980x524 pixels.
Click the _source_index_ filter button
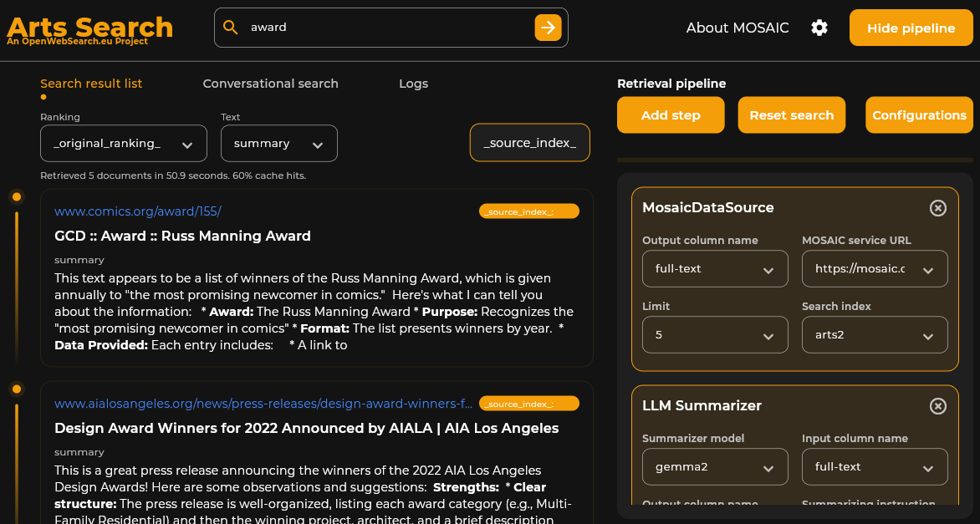[x=530, y=143]
